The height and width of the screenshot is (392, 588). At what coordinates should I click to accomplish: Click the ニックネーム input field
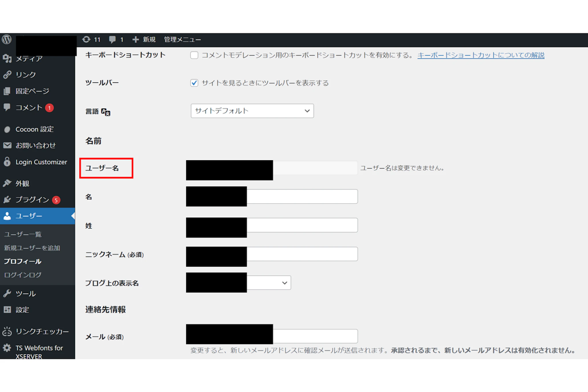click(x=302, y=254)
